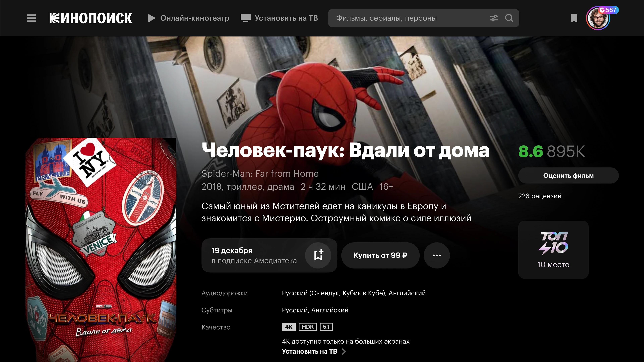Open the Топ 10 ranking card
The width and height of the screenshot is (644, 362).
point(553,249)
